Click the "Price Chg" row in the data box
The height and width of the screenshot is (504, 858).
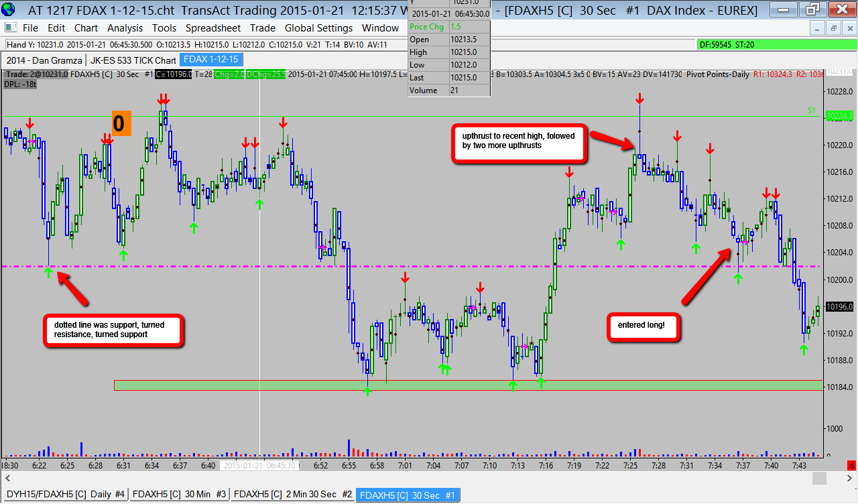pyautogui.click(x=449, y=26)
